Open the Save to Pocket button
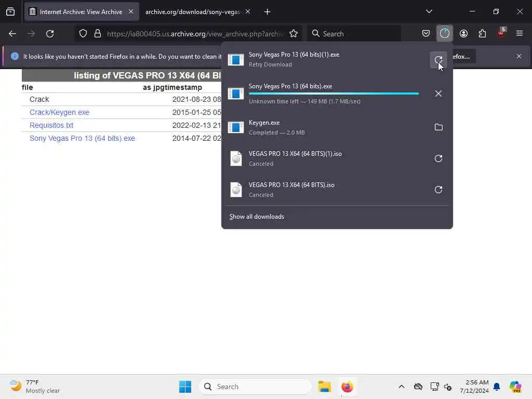This screenshot has width=532, height=399. tap(426, 34)
